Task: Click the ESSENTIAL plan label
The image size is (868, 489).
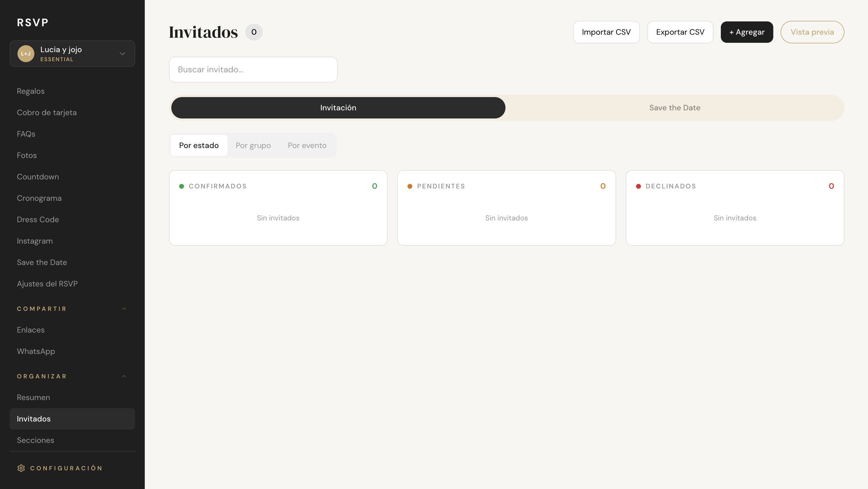Action: [x=57, y=59]
